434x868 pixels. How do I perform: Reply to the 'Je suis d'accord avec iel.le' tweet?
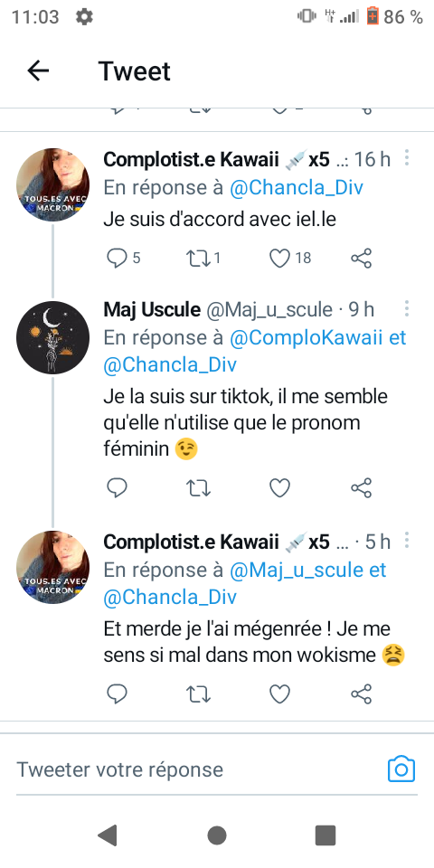pyautogui.click(x=117, y=258)
